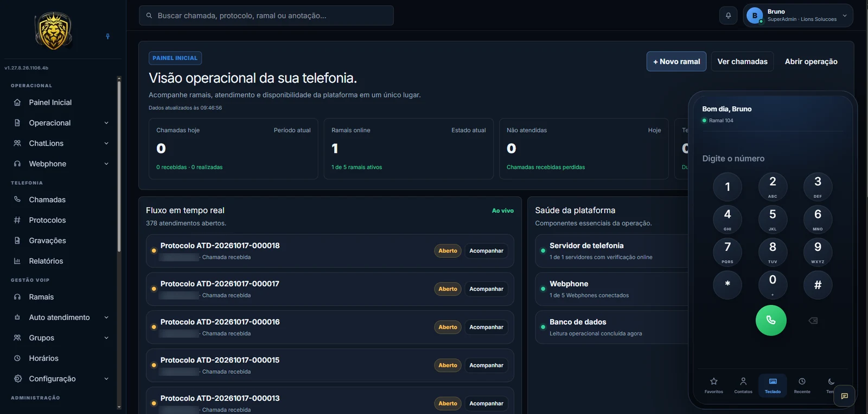Click the sidebar pin icon
This screenshot has height=414, width=868.
pos(107,36)
